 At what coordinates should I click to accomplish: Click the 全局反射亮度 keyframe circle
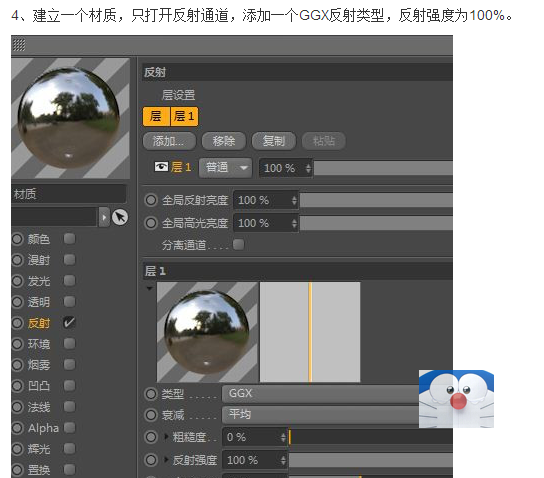pyautogui.click(x=151, y=200)
